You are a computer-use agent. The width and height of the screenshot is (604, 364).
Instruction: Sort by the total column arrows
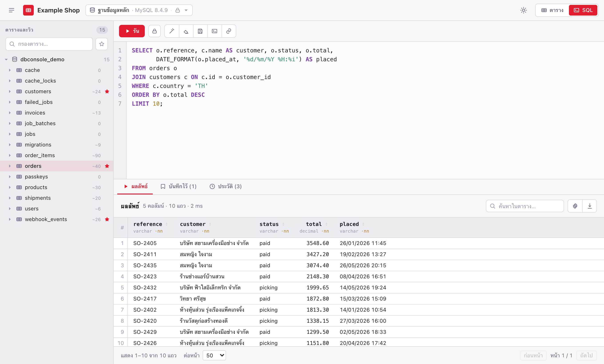pos(326,224)
